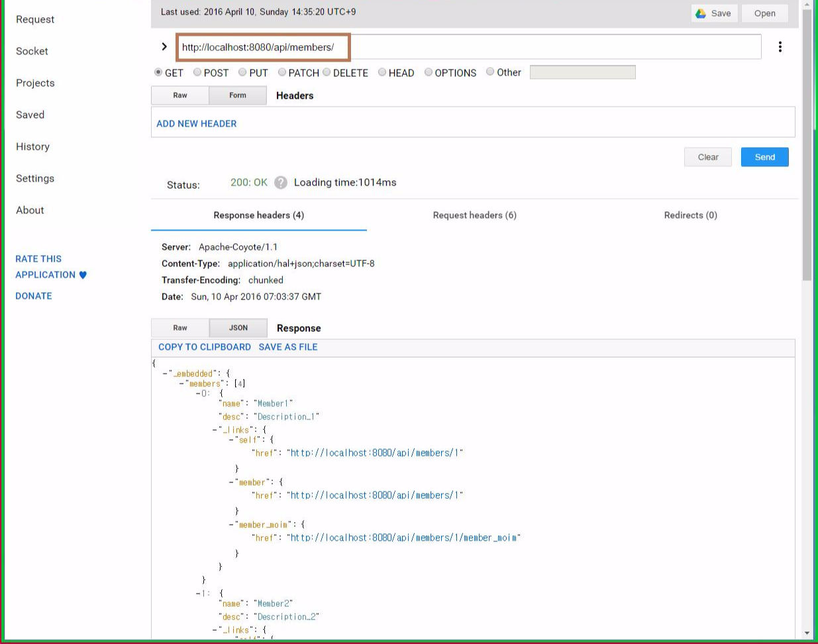Click ADD NEW HEADER link
The image size is (818, 644).
click(x=197, y=124)
